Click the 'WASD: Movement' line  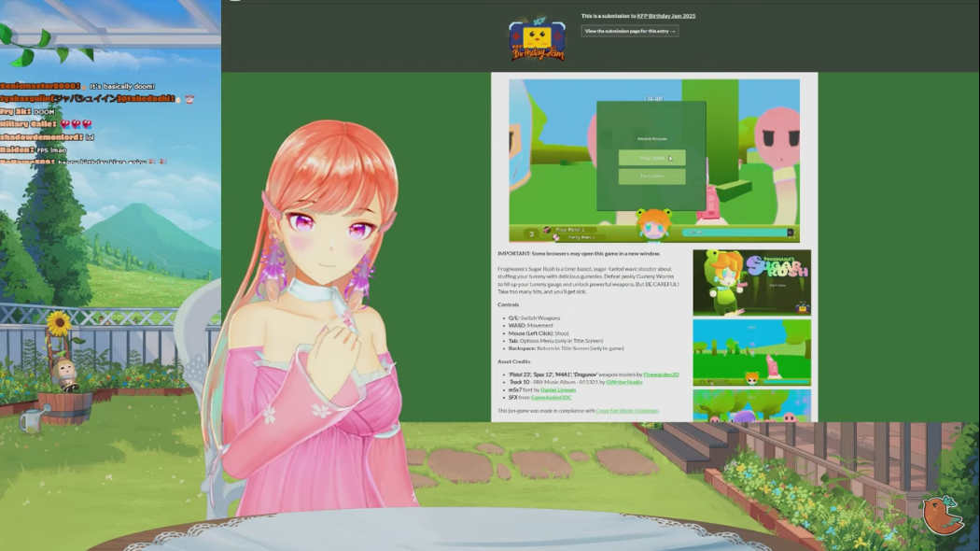[x=530, y=325]
